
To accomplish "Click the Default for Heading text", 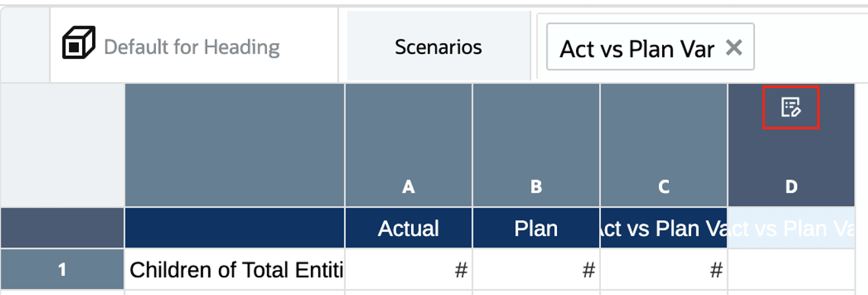I will click(192, 47).
